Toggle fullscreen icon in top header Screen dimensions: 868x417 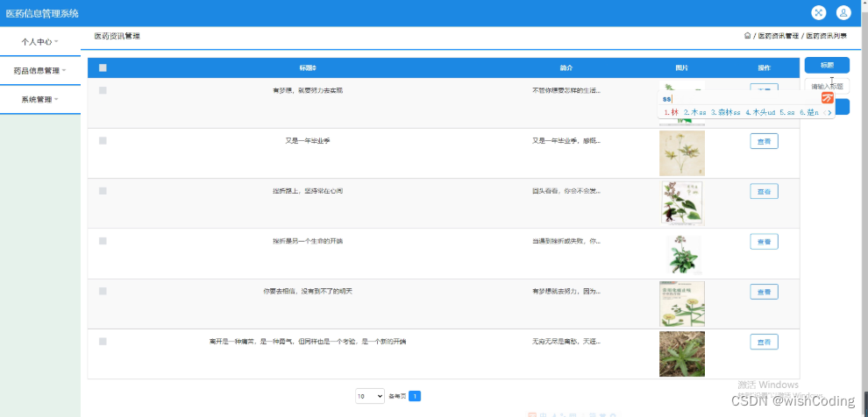pos(818,13)
